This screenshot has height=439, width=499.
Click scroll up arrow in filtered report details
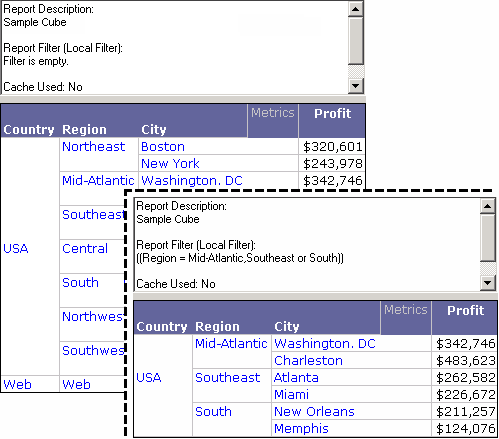pyautogui.click(x=488, y=206)
